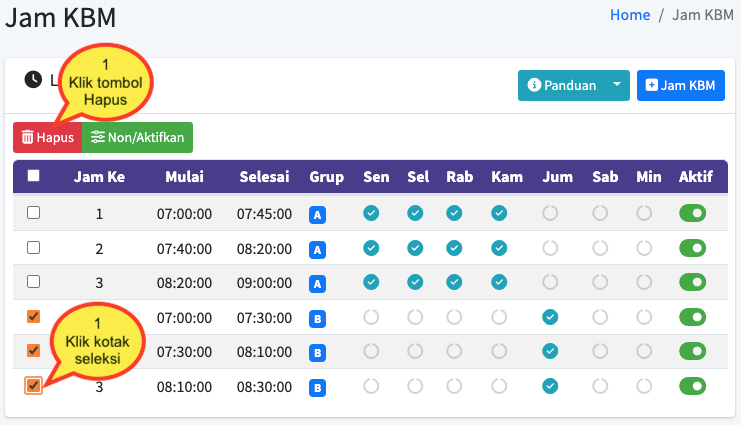Click Sel check icon in row starting 07:40:00
Screen dimensions: 741x425
(x=415, y=248)
